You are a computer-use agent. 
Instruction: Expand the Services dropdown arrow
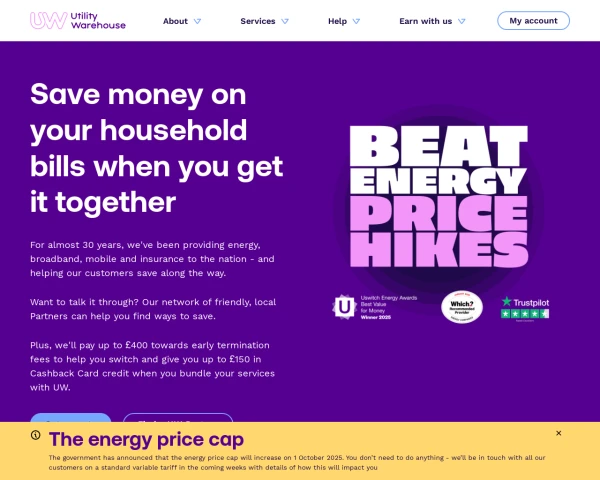tap(285, 20)
